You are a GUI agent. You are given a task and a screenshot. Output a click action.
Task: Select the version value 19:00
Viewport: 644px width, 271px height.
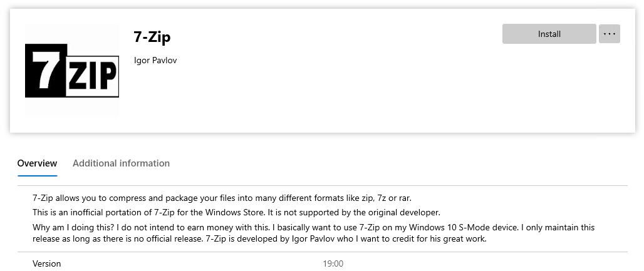pos(333,263)
